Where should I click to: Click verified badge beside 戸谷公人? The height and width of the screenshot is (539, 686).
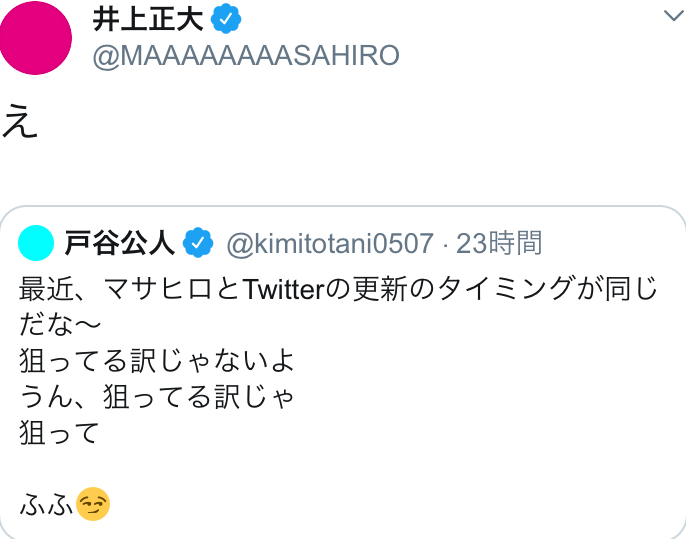point(198,242)
